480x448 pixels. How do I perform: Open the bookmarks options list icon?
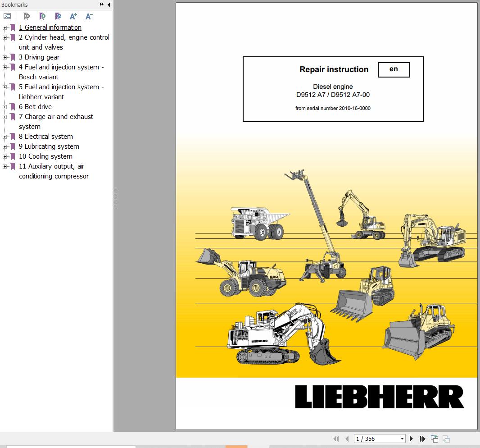click(7, 16)
